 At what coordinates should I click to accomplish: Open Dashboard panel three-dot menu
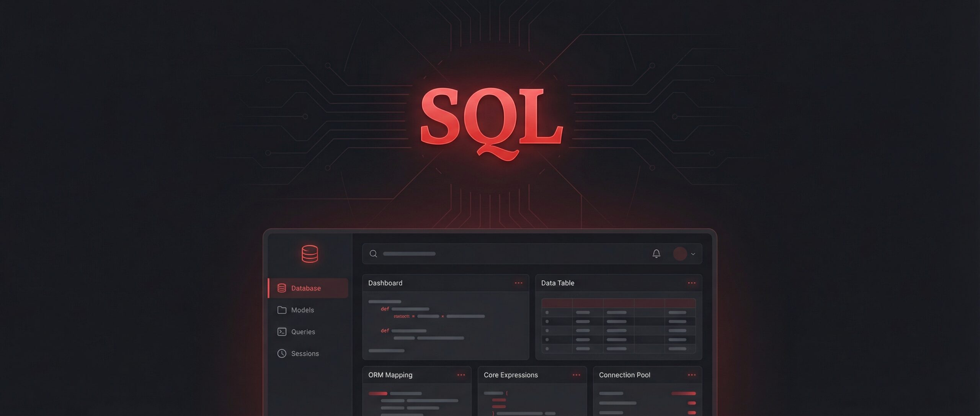[518, 283]
